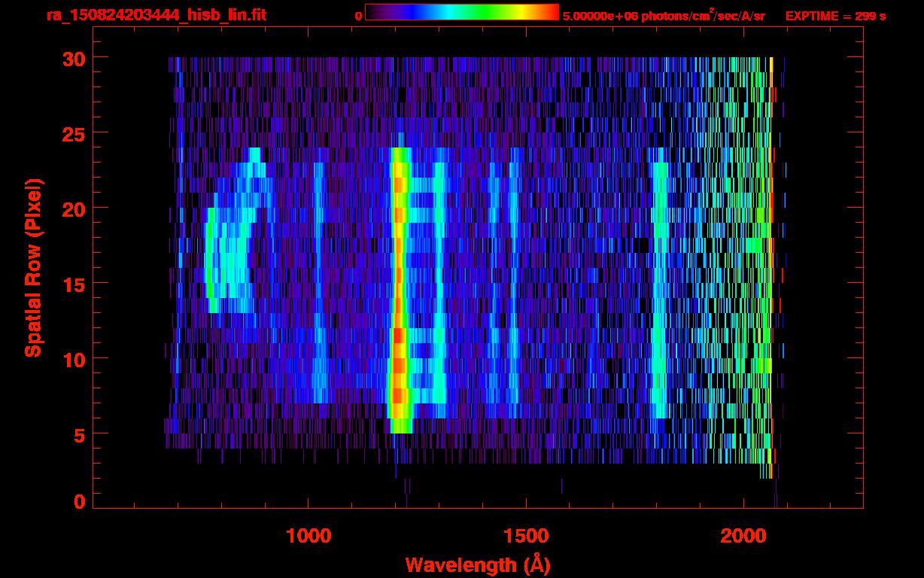Click the rainbow color scale bar
The width and height of the screenshot is (924, 578).
461,12
